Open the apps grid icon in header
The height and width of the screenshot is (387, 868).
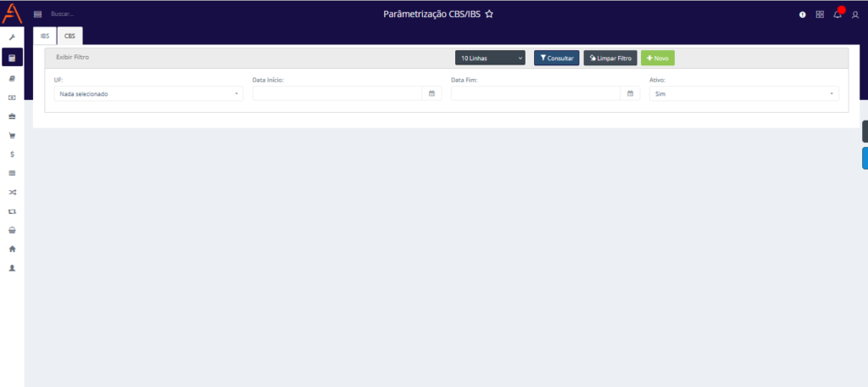pos(820,14)
